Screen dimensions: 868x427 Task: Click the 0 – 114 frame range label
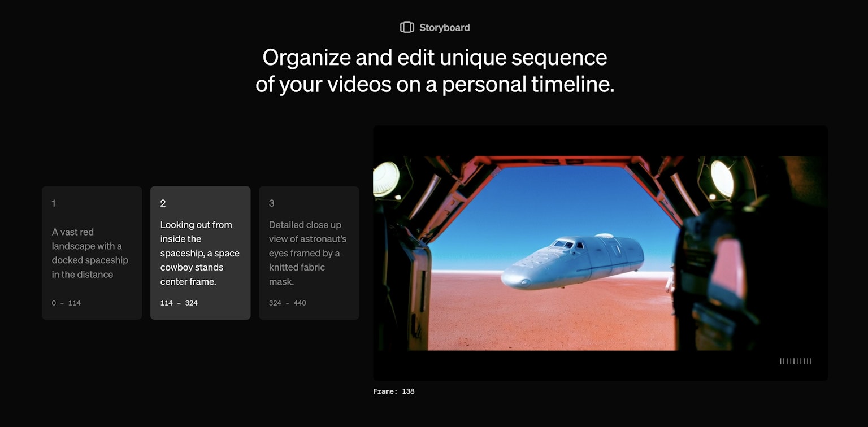click(x=66, y=303)
